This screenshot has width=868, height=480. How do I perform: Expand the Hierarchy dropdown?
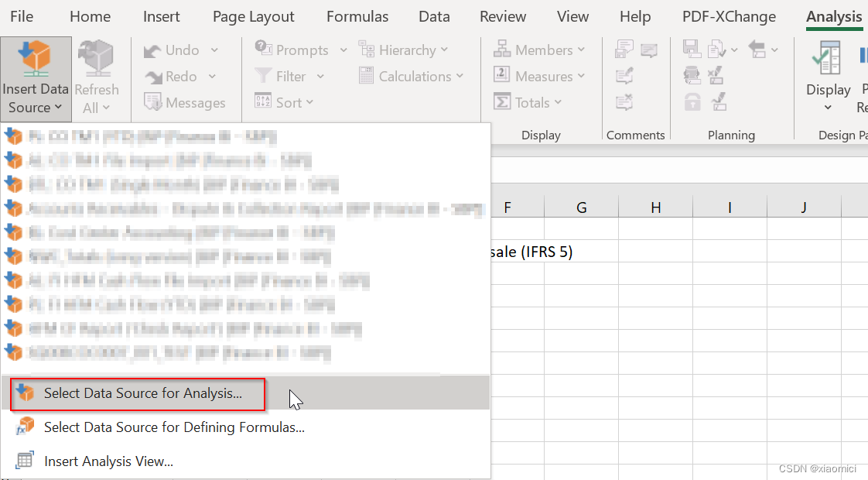coord(405,50)
